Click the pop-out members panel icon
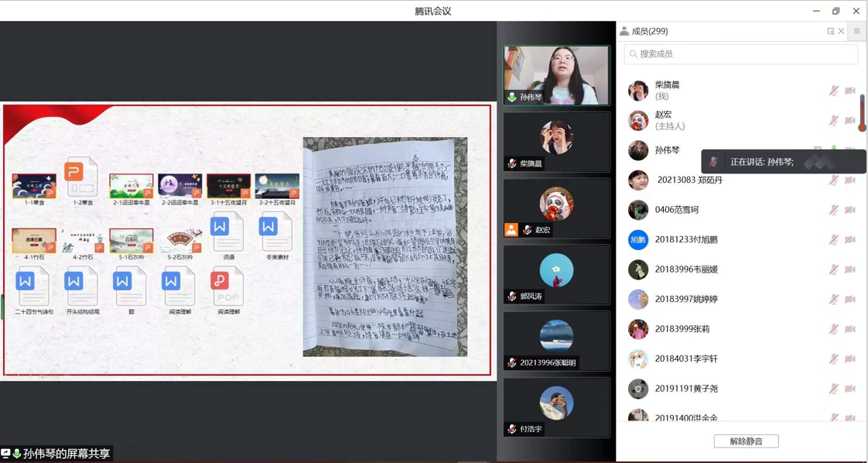The width and height of the screenshot is (868, 463). click(831, 32)
